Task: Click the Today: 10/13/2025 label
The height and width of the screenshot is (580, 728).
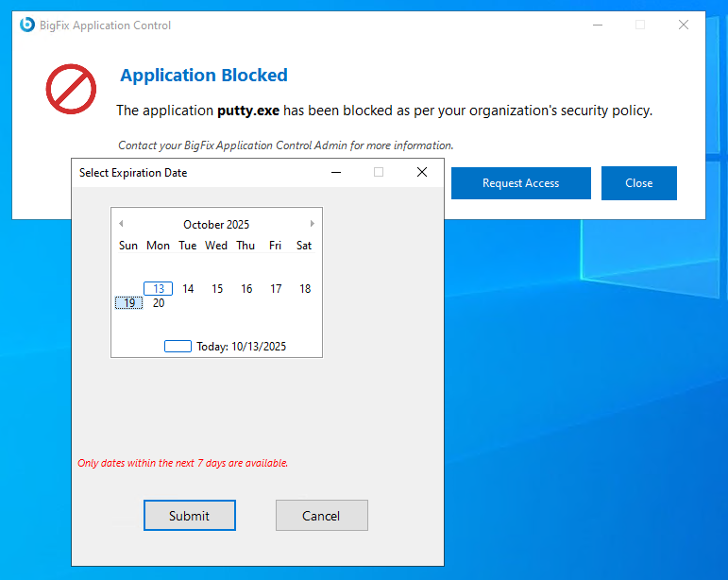Action: click(241, 347)
